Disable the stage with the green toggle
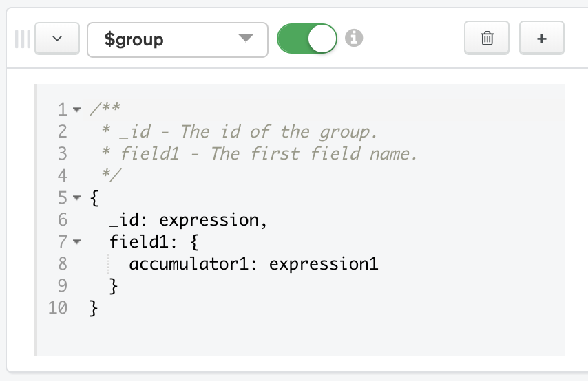588x381 pixels. 306,39
